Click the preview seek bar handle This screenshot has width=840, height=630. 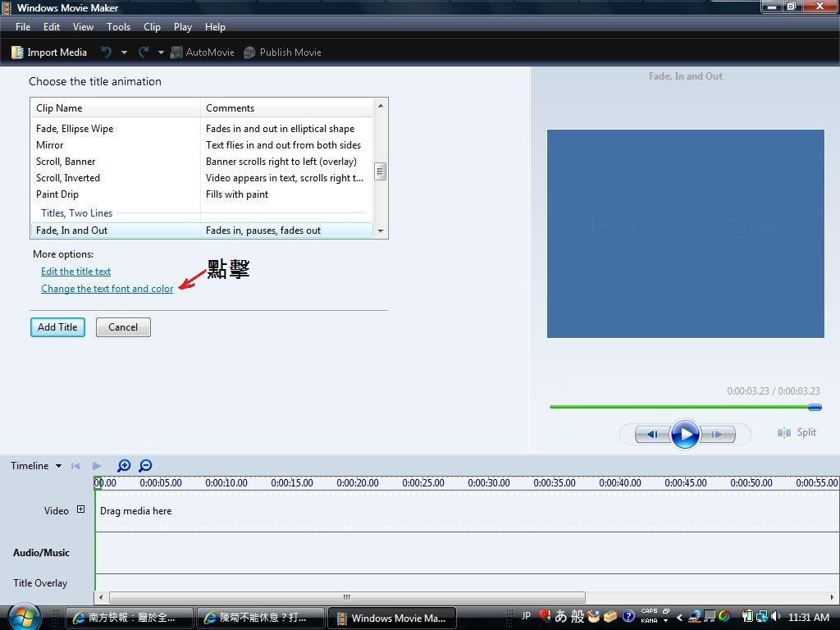click(815, 408)
